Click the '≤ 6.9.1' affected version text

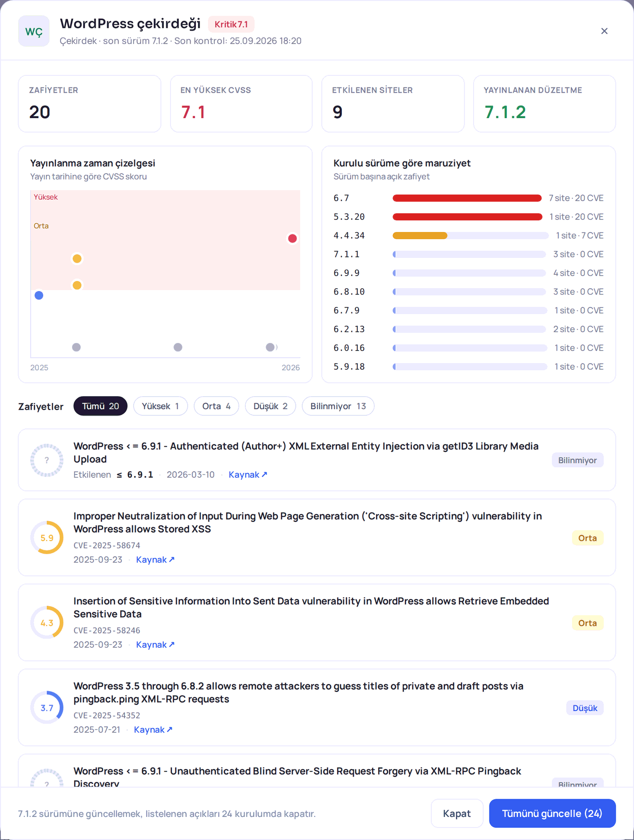pyautogui.click(x=135, y=475)
